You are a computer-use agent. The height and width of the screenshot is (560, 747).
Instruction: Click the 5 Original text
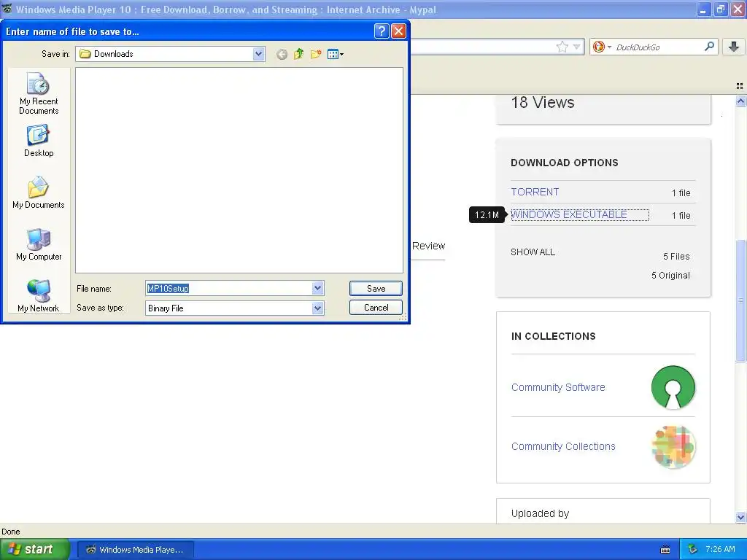tap(670, 275)
